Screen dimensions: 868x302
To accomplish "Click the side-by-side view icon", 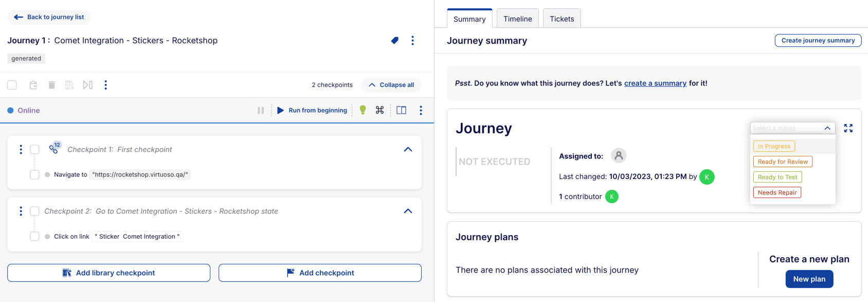I will click(x=401, y=110).
